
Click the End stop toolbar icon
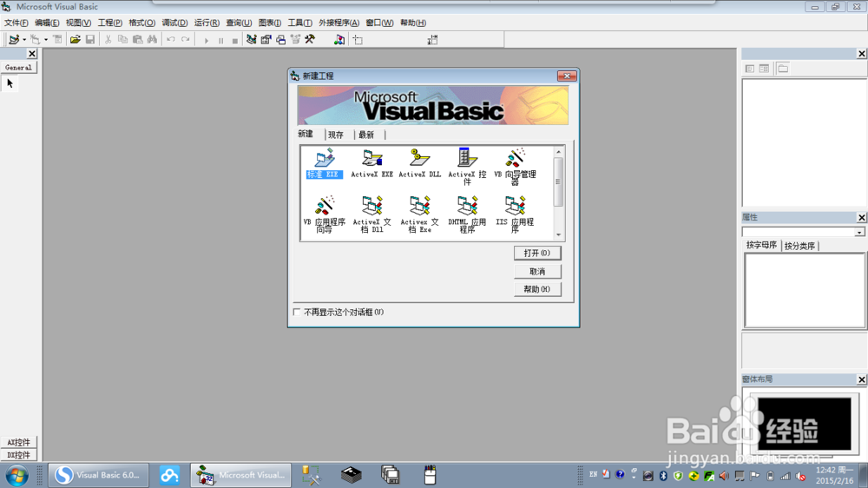tap(234, 40)
